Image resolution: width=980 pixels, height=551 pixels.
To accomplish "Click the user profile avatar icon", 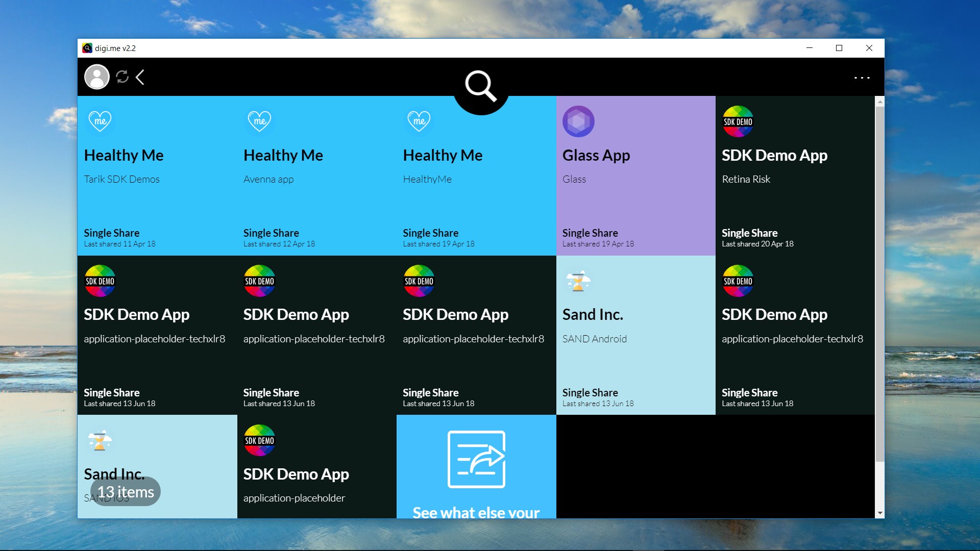I will tap(96, 77).
